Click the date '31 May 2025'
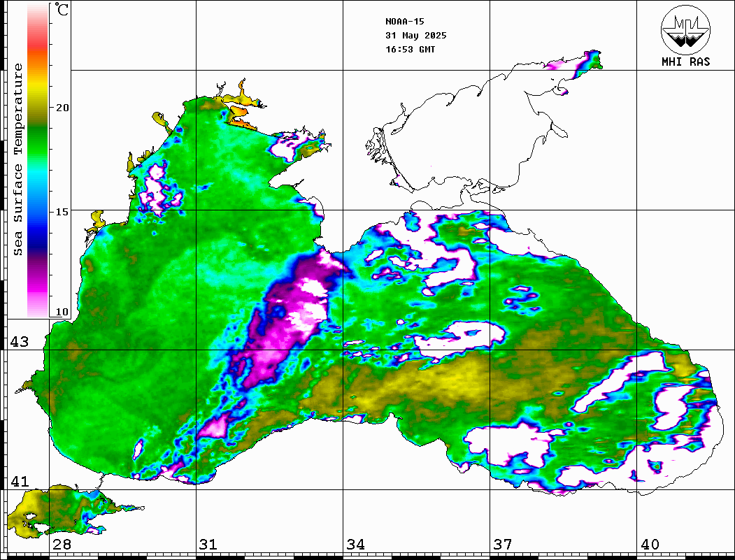 pyautogui.click(x=416, y=36)
